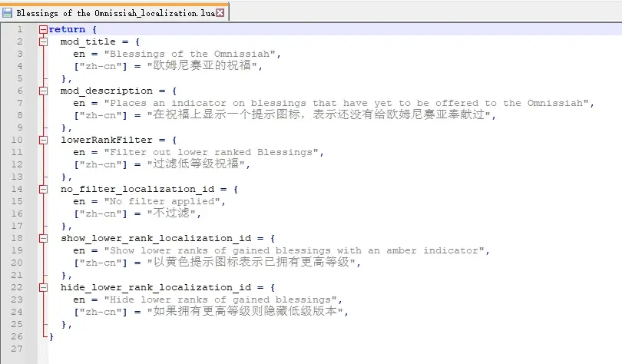Click the Chinese string "不过滤"
This screenshot has width=622, height=364.
171,213
